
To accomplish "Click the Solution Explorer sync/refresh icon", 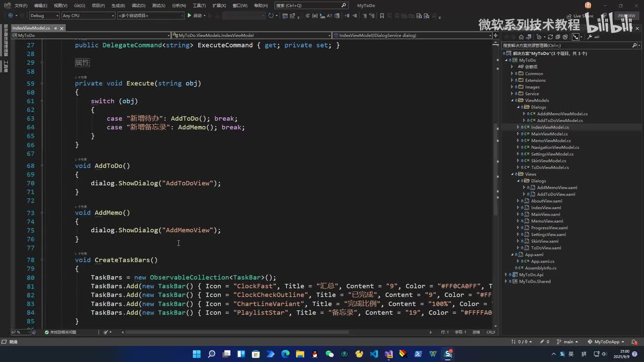I will (550, 37).
